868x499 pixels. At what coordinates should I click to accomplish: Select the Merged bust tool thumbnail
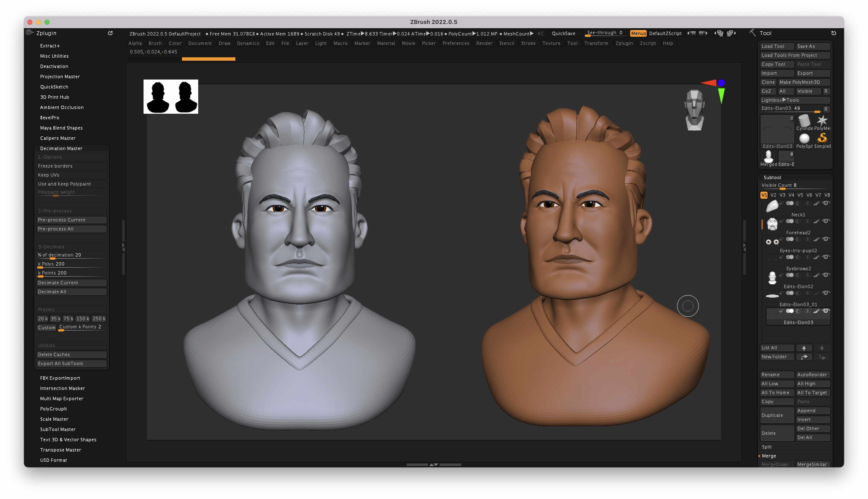768,158
